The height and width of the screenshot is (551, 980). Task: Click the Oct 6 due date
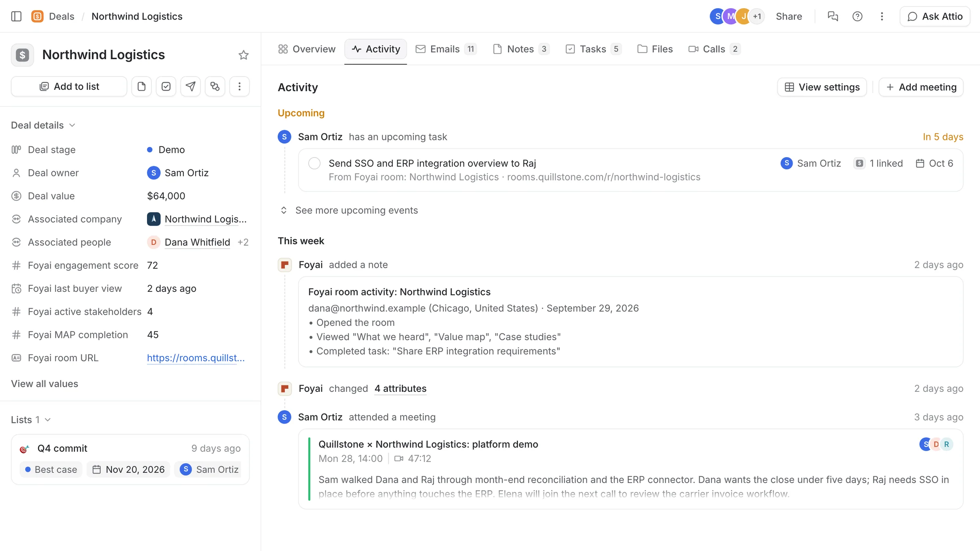click(935, 163)
